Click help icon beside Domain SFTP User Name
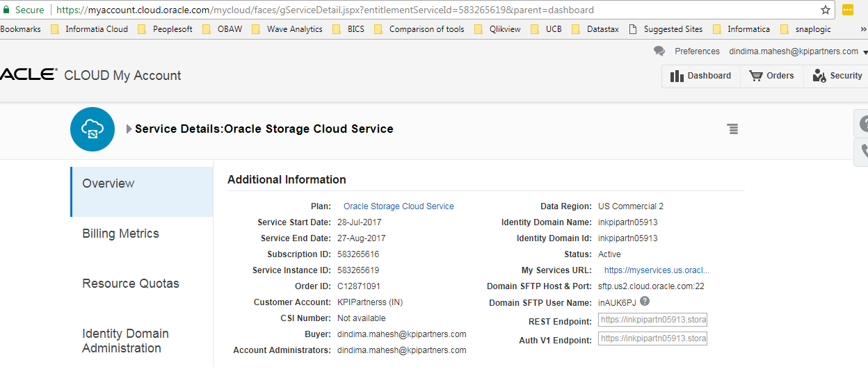 [645, 302]
